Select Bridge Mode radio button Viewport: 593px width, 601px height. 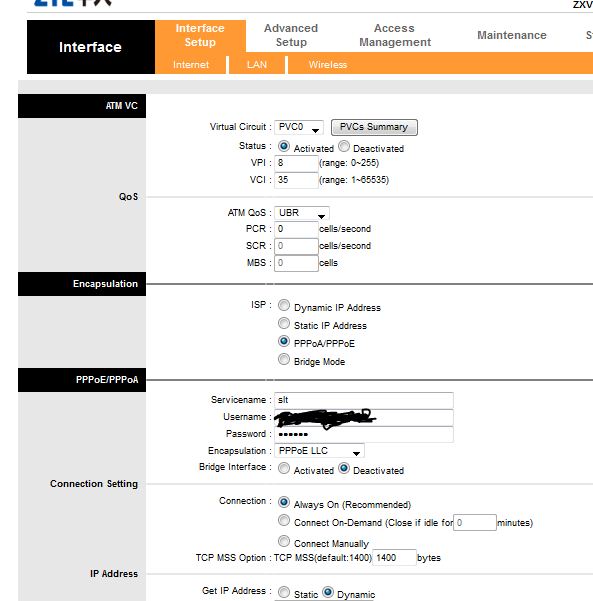[x=284, y=360]
